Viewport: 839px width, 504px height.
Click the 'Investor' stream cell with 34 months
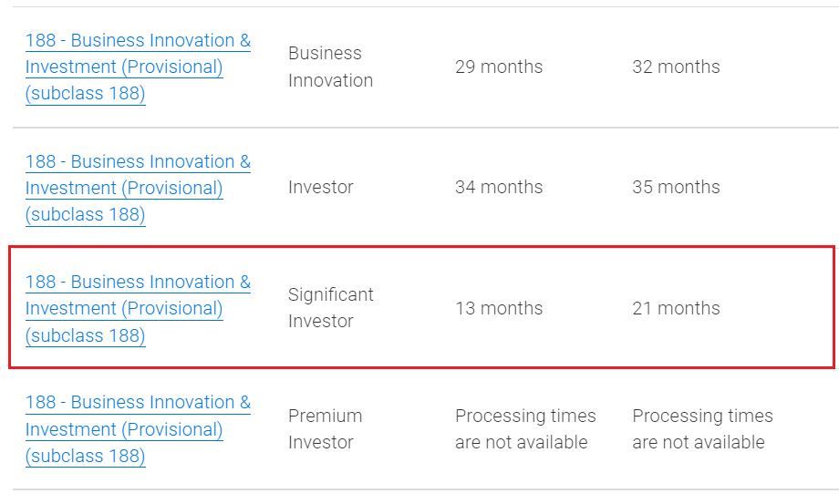(x=320, y=188)
